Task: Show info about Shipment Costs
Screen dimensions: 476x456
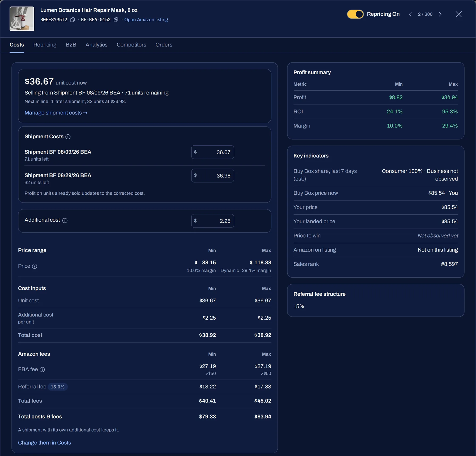Action: click(x=68, y=137)
